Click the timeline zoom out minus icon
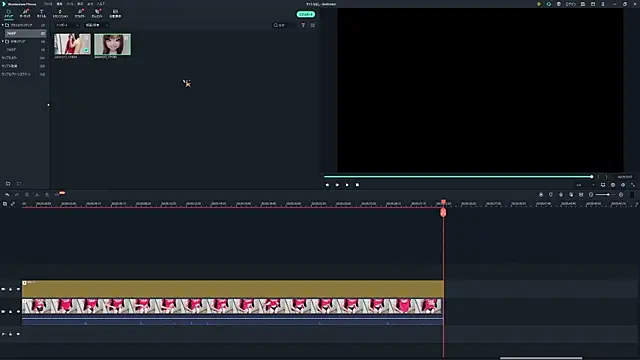Viewport: 640px width, 360px height. (591, 195)
